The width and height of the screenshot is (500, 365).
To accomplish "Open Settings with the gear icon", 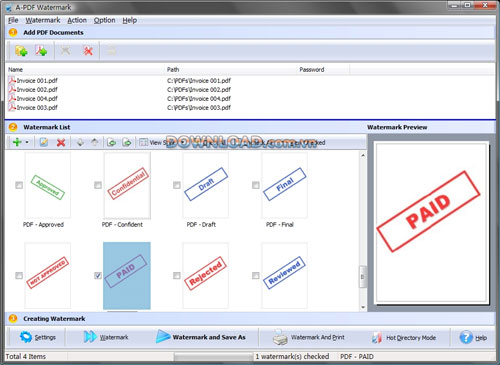I will 26,337.
